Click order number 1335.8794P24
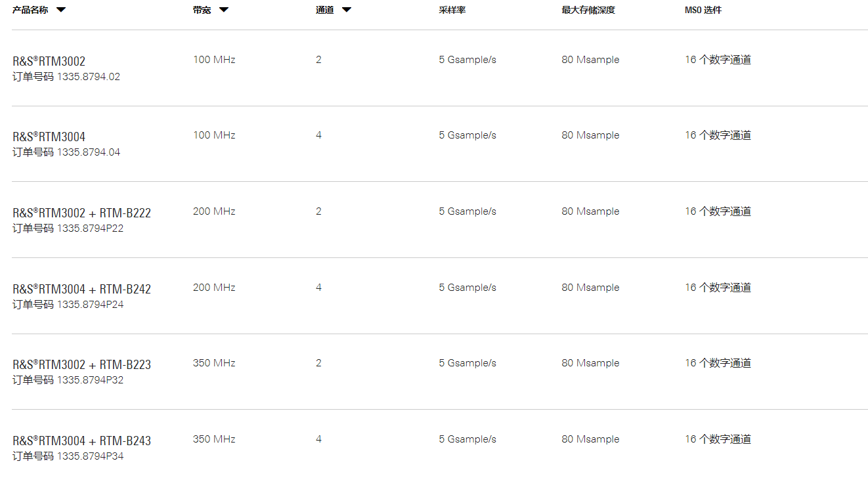The height and width of the screenshot is (478, 868). pyautogui.click(x=90, y=305)
